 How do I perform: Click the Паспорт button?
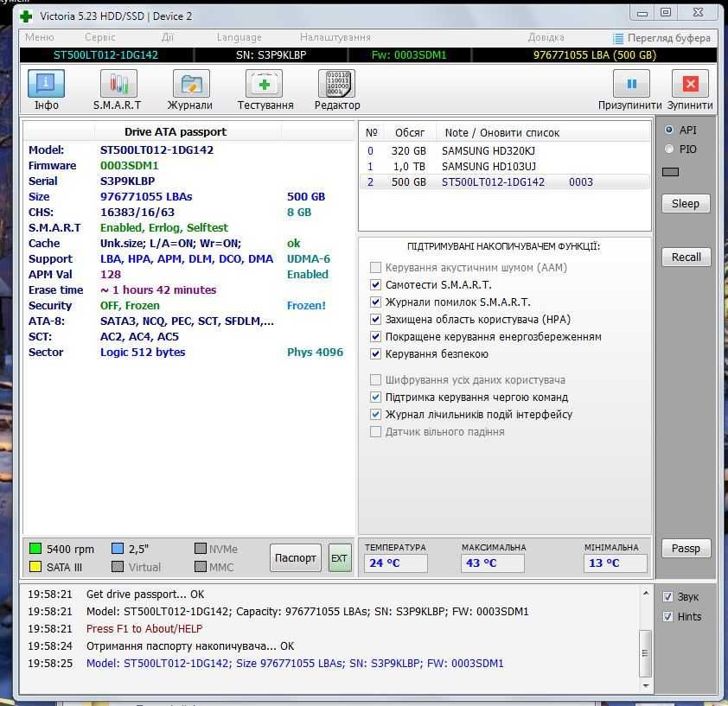click(296, 558)
